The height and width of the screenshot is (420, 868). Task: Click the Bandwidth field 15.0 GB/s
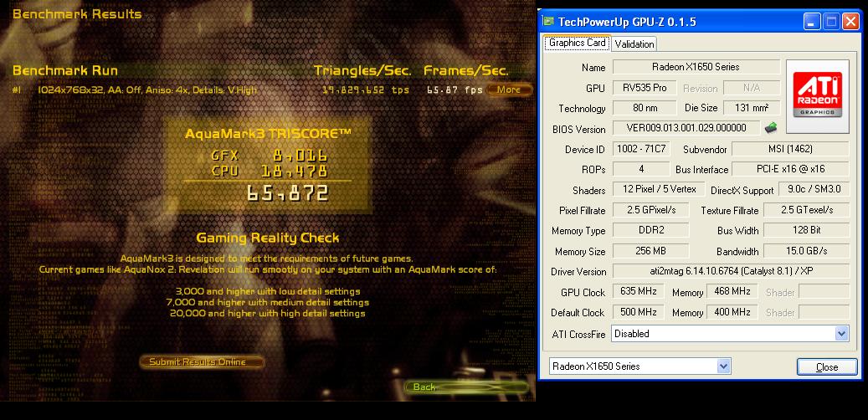(x=806, y=251)
